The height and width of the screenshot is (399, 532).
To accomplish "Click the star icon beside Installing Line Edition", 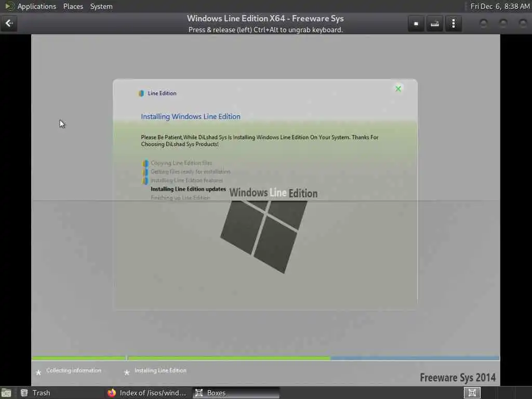I will (x=127, y=373).
